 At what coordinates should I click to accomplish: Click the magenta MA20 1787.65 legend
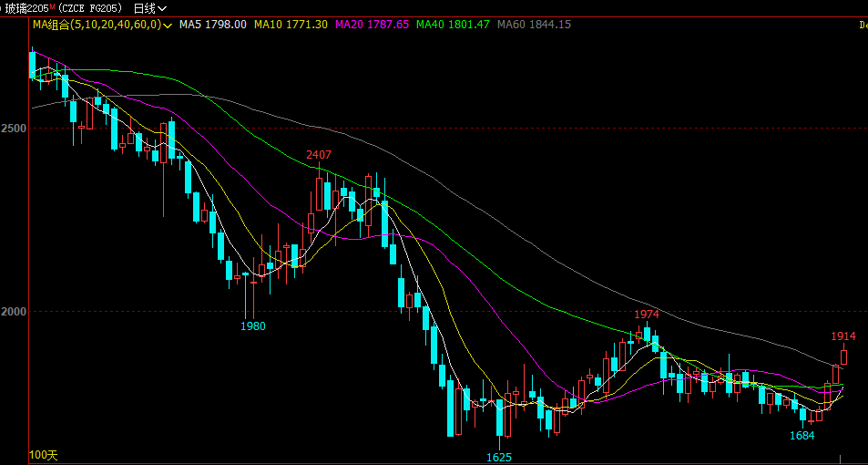coord(372,25)
